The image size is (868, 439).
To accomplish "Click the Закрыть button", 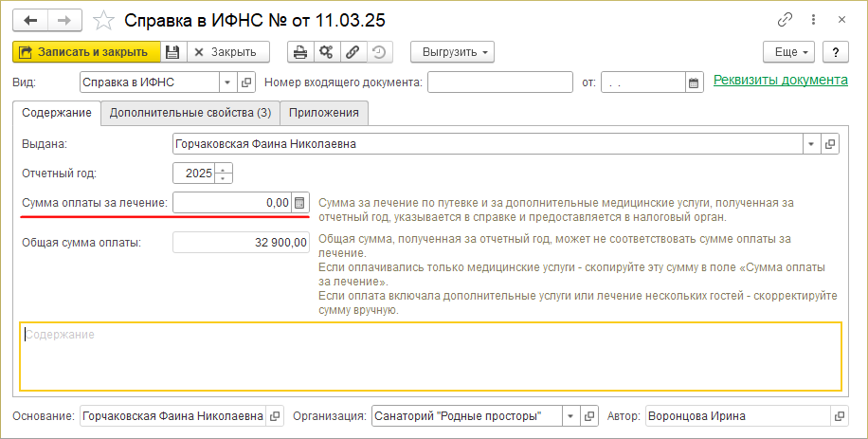I will click(x=228, y=52).
